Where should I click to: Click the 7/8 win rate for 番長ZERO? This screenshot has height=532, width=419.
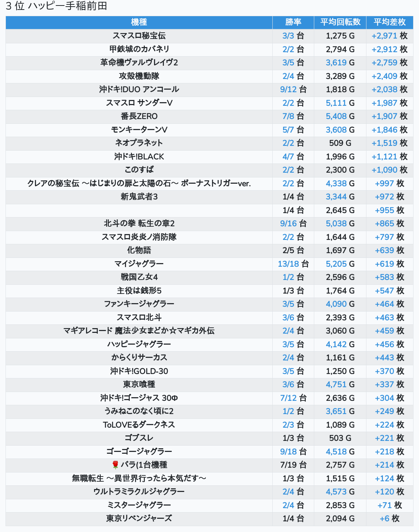(x=288, y=116)
